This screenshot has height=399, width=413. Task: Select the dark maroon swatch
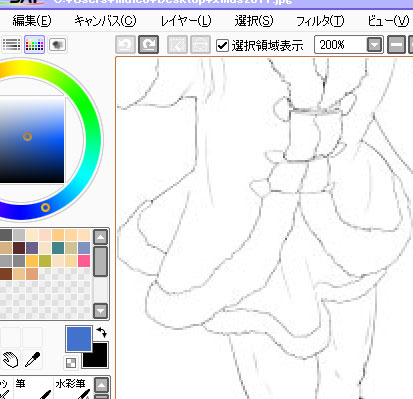[x=19, y=248]
